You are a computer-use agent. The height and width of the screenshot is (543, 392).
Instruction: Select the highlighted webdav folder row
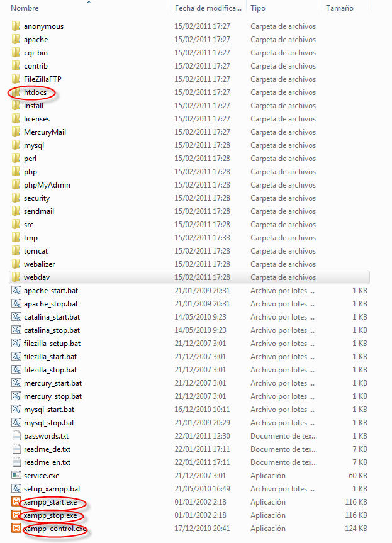pos(189,277)
